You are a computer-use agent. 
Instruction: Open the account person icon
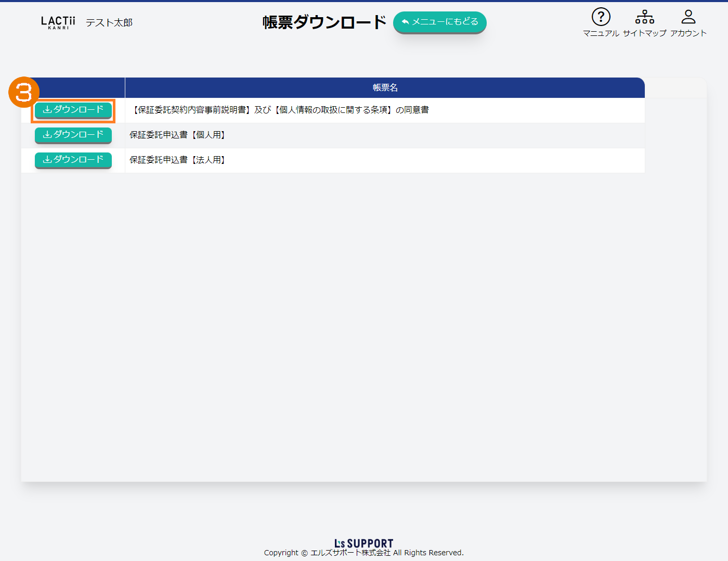(x=688, y=17)
